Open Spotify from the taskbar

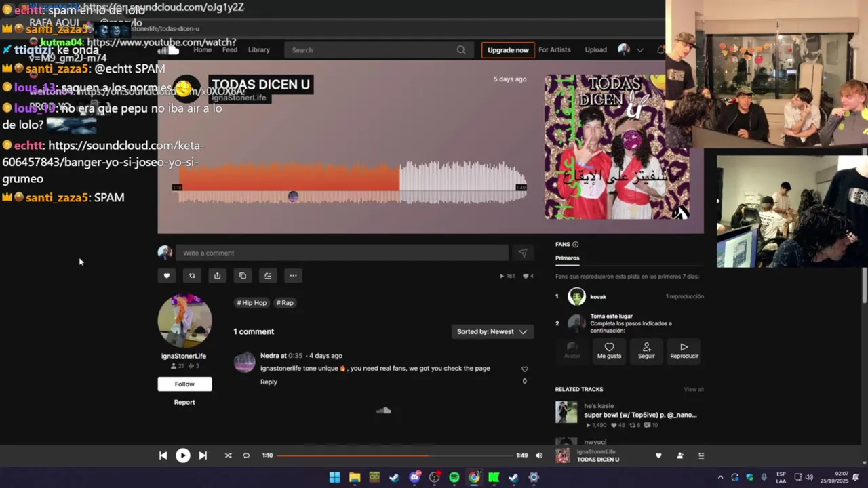pyautogui.click(x=454, y=477)
